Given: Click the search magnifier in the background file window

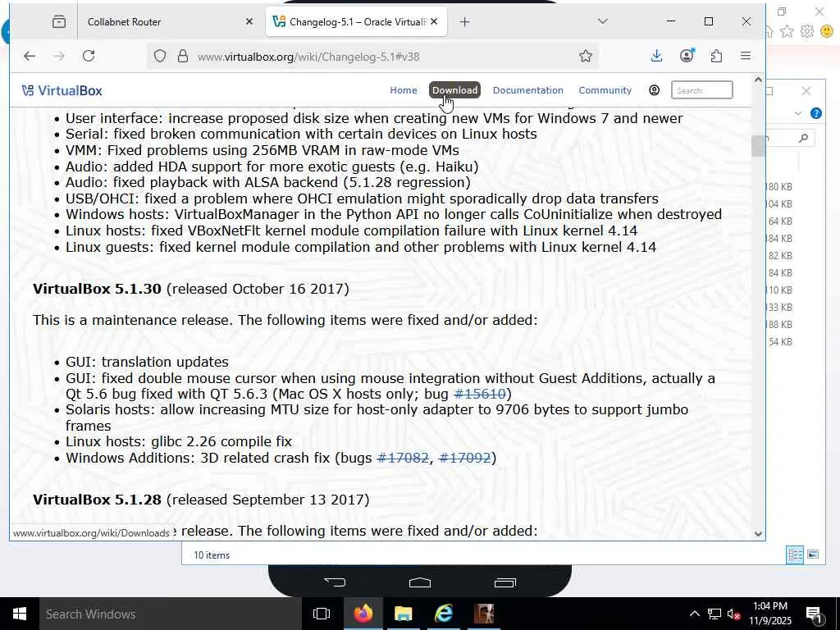Looking at the screenshot, I should (803, 138).
